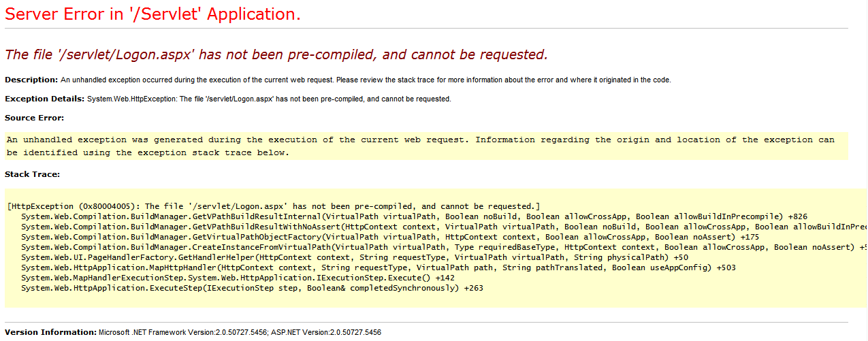The image size is (868, 341).
Task: Click the '[HttpException (0x80004005)' stack trace line
Action: 273,206
